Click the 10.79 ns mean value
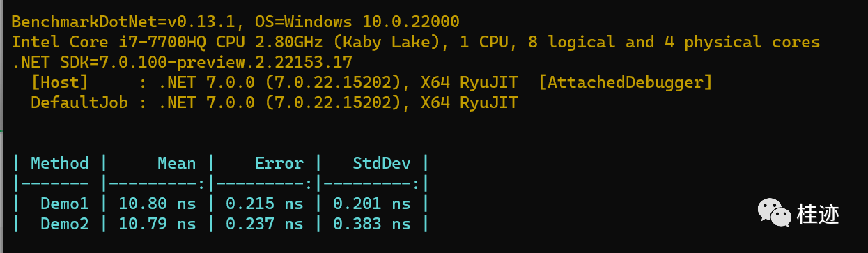 pos(157,224)
